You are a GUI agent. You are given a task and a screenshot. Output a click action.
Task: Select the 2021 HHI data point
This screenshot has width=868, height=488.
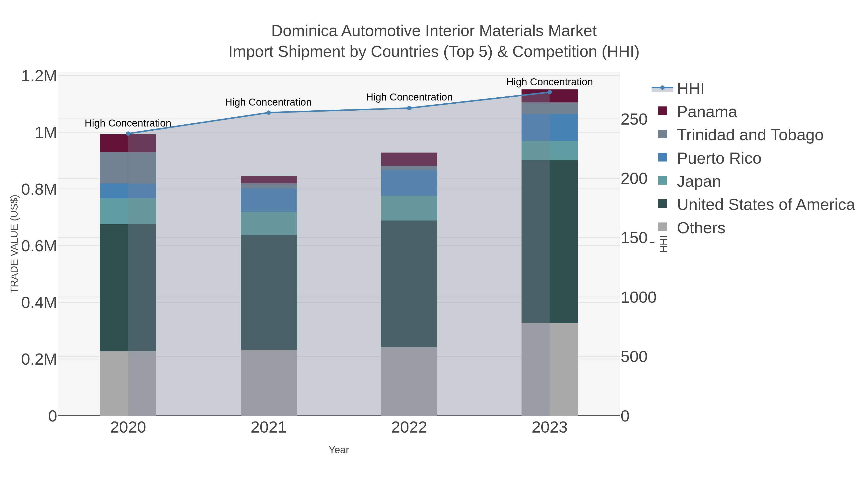pyautogui.click(x=269, y=113)
